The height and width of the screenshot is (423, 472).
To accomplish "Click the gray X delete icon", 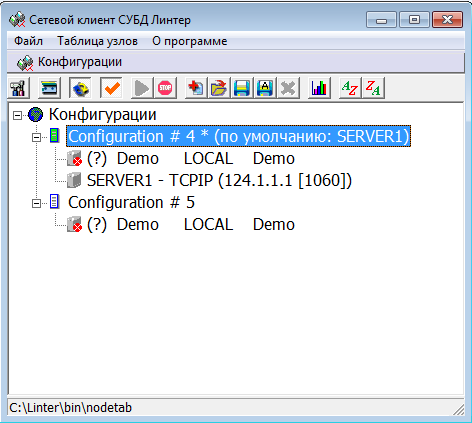I will point(288,88).
